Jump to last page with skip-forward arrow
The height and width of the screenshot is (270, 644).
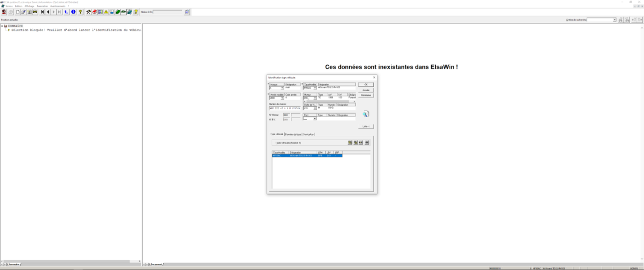point(59,12)
